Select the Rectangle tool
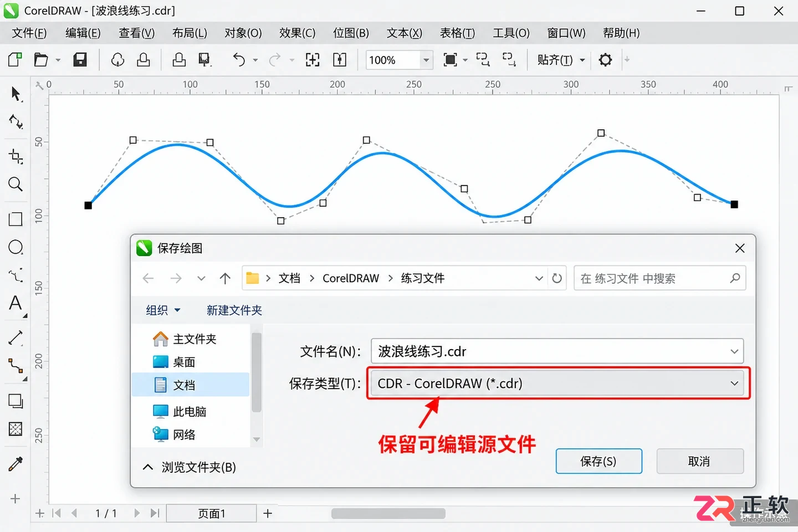This screenshot has height=532, width=798. [x=16, y=219]
